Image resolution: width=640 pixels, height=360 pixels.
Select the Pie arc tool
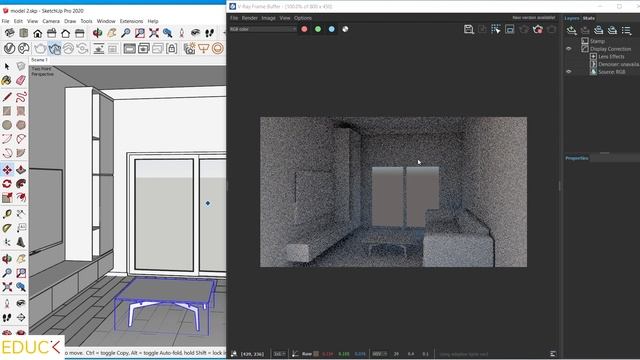(x=21, y=153)
